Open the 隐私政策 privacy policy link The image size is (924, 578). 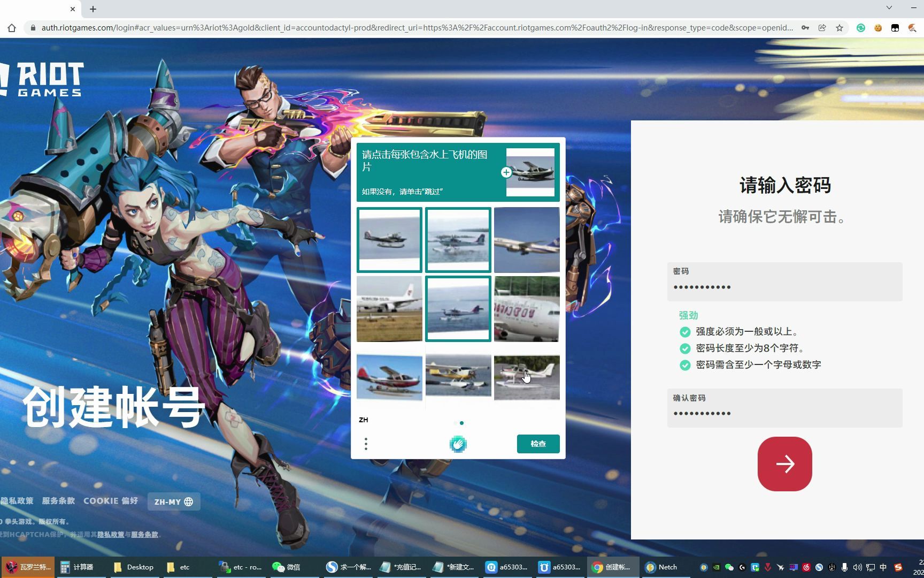pyautogui.click(x=17, y=501)
